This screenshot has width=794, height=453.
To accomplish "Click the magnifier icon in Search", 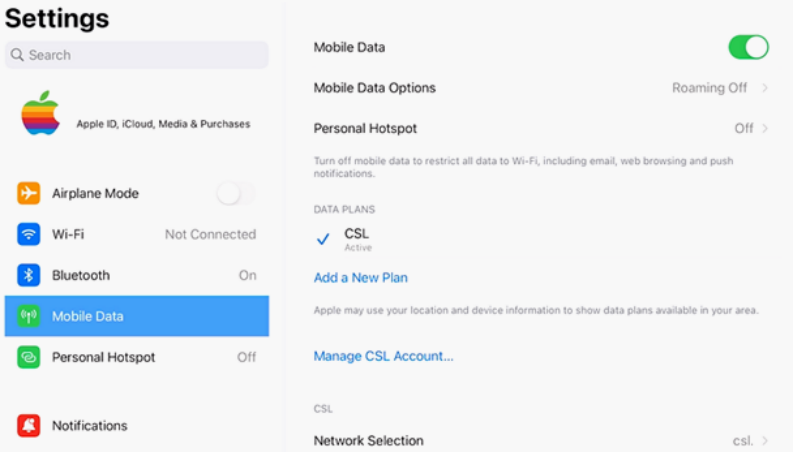I will (17, 55).
